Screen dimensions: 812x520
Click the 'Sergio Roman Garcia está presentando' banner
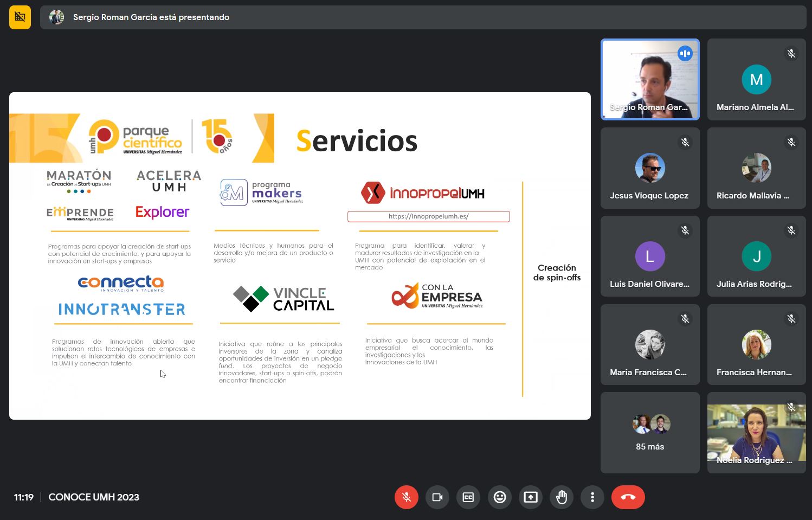pos(151,17)
